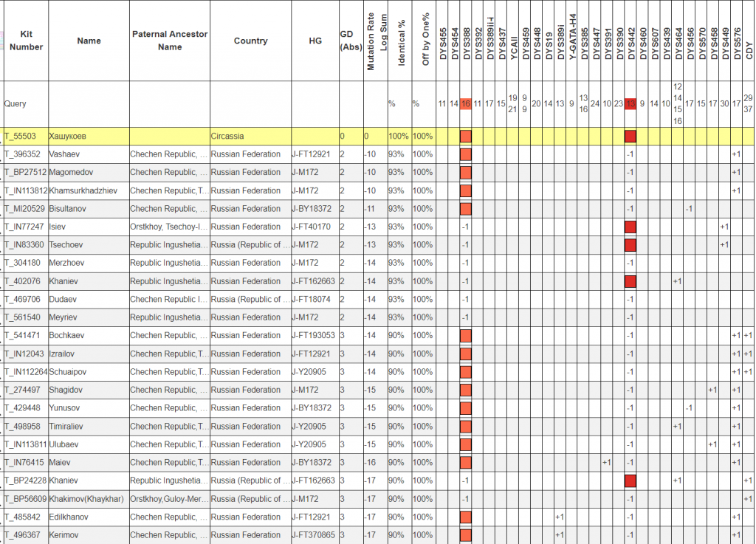Open kit T_396352 entry

coord(22,154)
